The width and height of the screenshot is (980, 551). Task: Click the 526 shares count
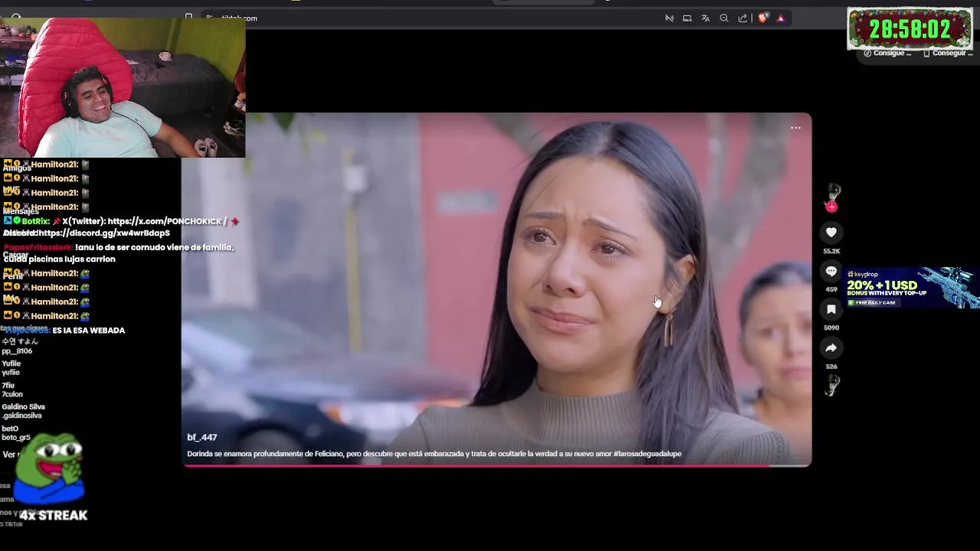click(x=831, y=367)
